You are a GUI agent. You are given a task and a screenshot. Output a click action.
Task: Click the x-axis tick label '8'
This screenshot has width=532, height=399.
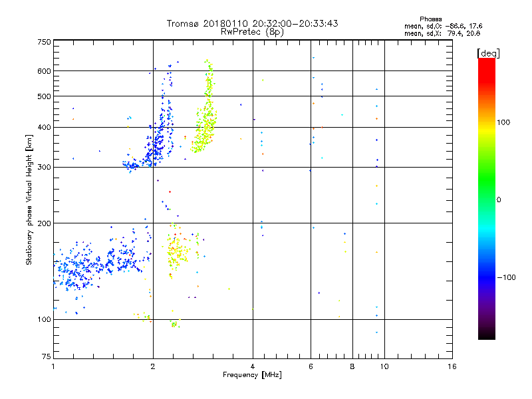pyautogui.click(x=352, y=366)
